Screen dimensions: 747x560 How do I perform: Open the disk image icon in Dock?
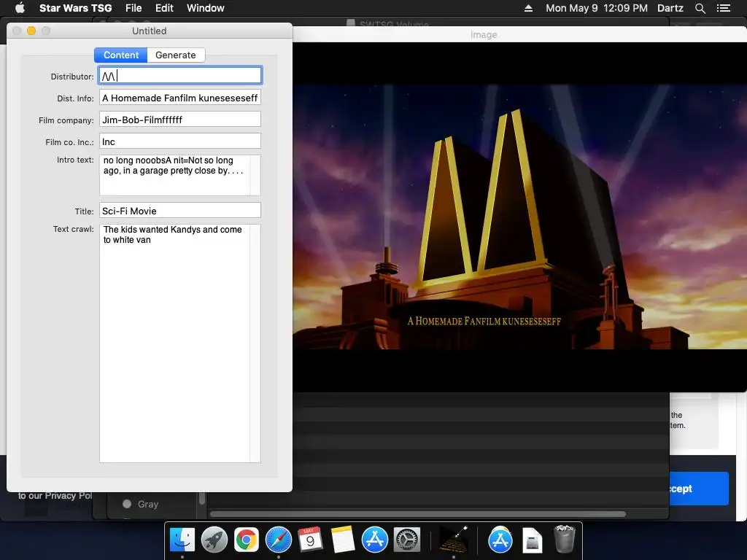pos(532,541)
